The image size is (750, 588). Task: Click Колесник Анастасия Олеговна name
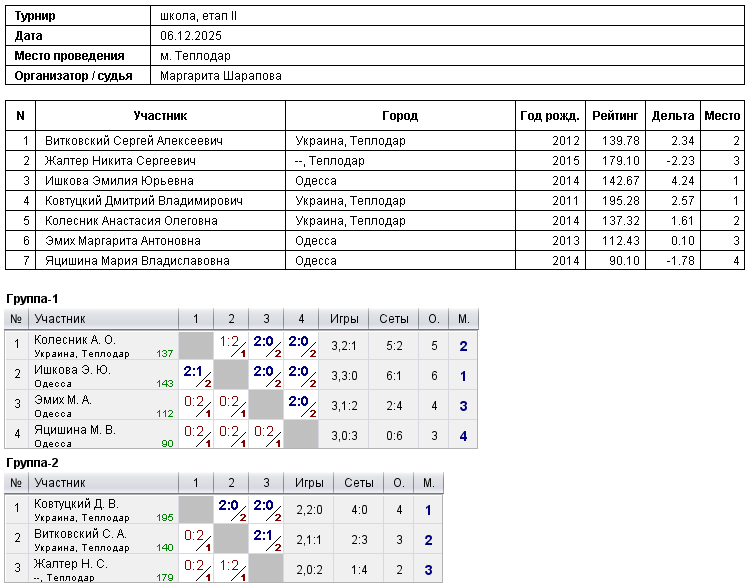coord(131,221)
